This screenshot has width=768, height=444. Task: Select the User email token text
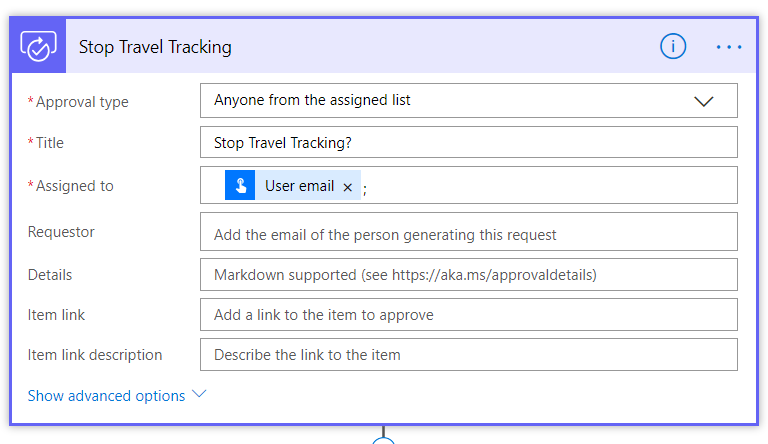point(299,186)
